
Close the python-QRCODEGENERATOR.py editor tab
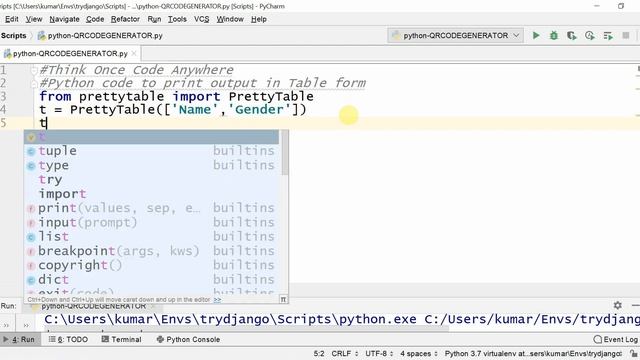(134, 53)
